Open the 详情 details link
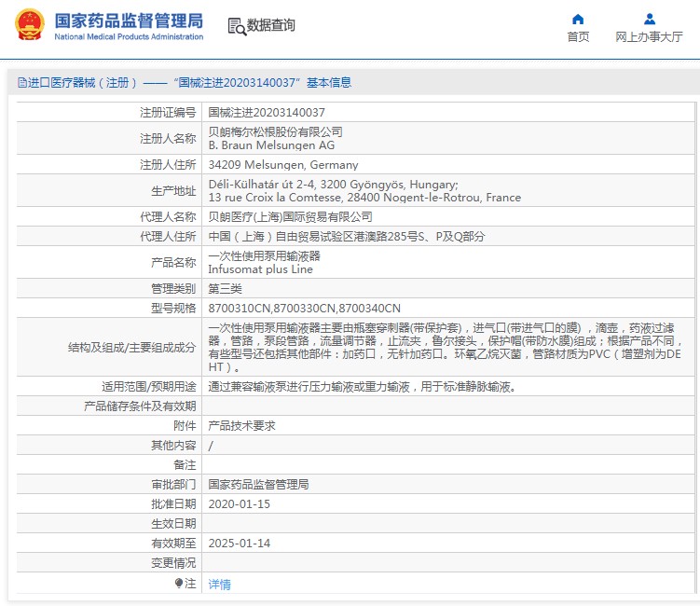Image resolution: width=700 pixels, height=606 pixels. (220, 585)
